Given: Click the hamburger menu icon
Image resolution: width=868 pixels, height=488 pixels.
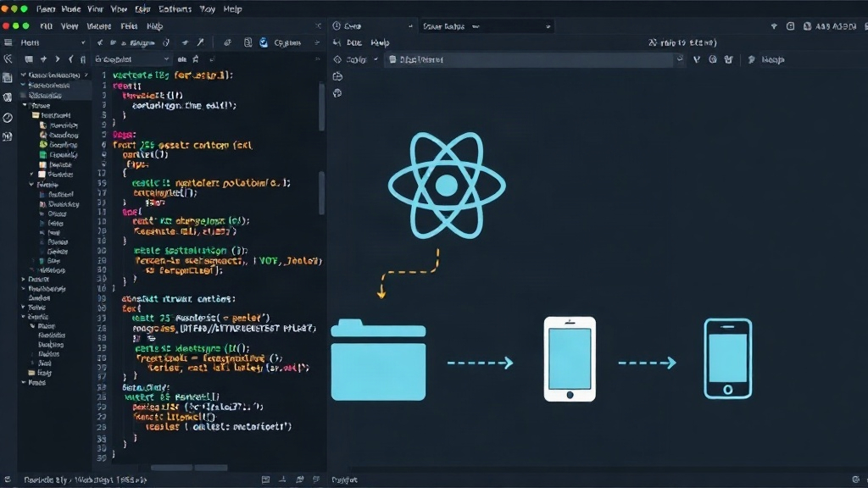Looking at the screenshot, I should pyautogui.click(x=8, y=42).
